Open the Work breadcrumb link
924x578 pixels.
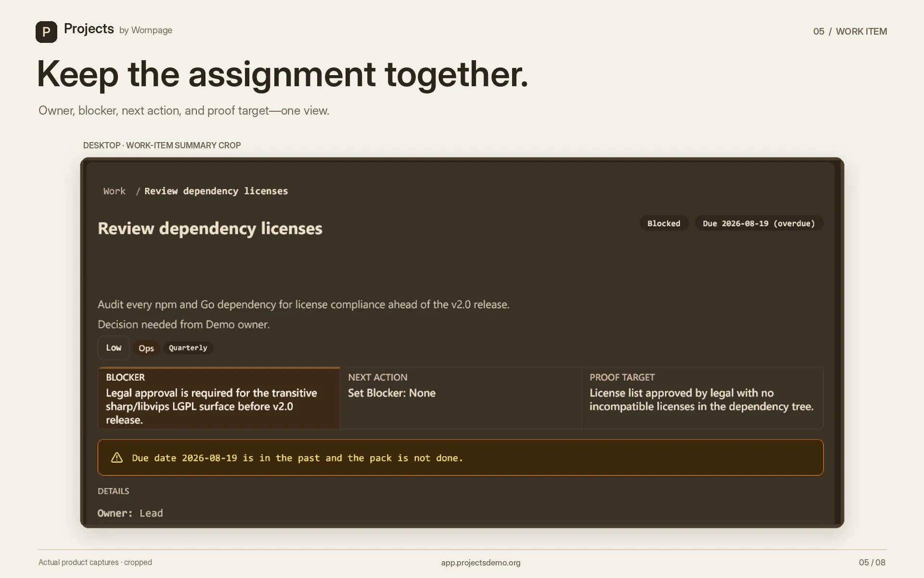115,191
